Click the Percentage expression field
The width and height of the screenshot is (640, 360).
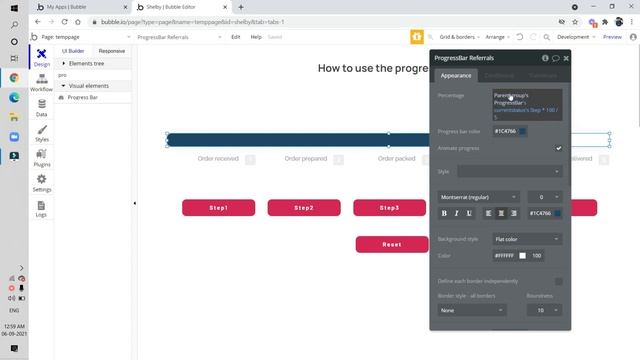(527, 106)
